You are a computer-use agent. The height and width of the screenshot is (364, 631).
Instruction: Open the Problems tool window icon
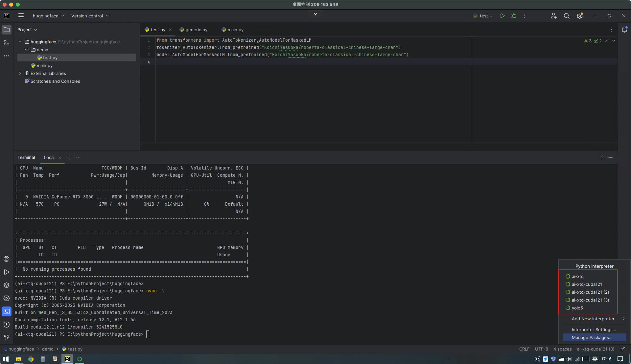[x=6, y=325]
